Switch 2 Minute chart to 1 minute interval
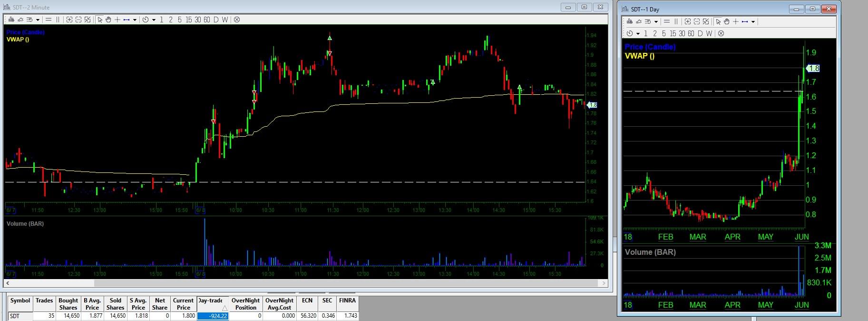Viewport: 868px width, 321px height. coord(162,20)
